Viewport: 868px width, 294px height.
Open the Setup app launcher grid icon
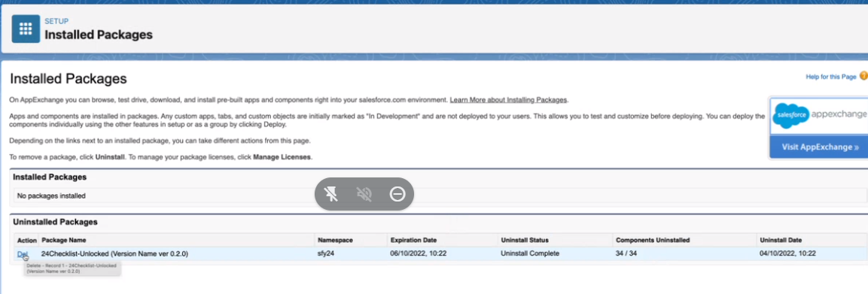coord(26,29)
